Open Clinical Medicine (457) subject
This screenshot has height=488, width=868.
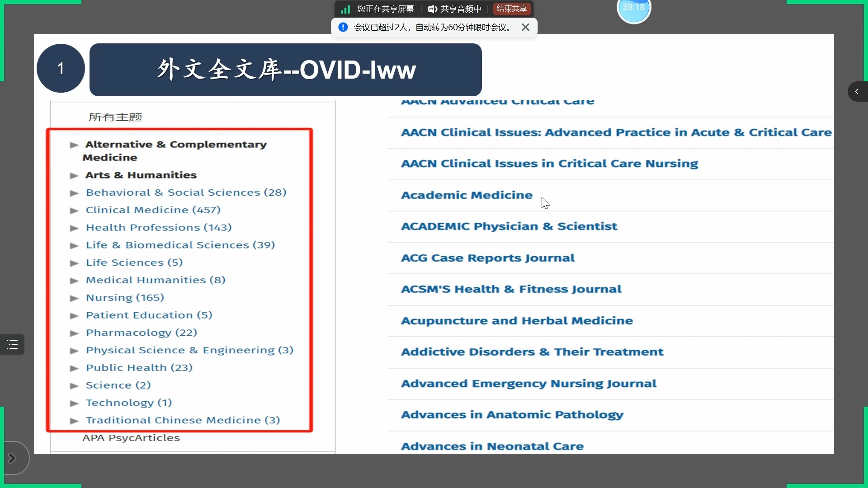153,210
